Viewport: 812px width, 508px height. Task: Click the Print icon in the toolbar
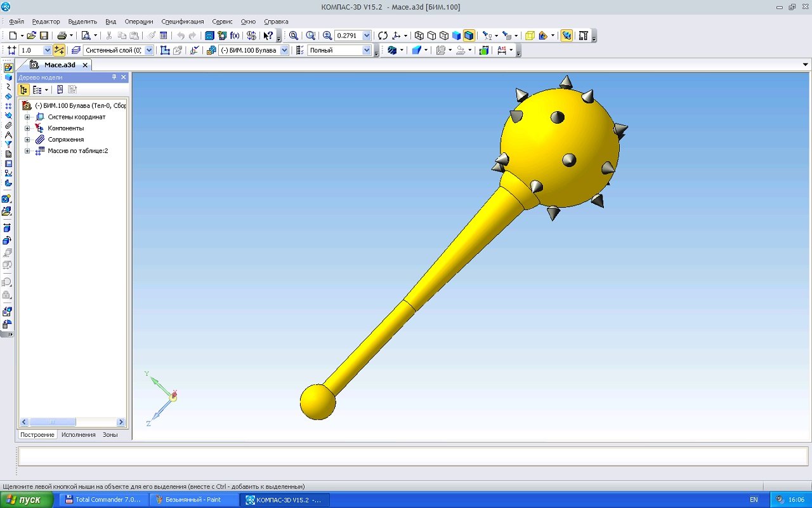(62, 36)
